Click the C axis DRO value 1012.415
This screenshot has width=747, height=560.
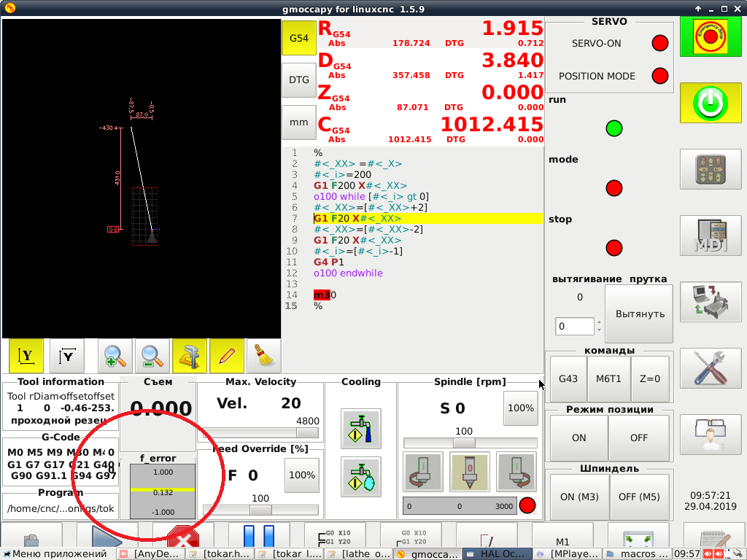pyautogui.click(x=492, y=125)
